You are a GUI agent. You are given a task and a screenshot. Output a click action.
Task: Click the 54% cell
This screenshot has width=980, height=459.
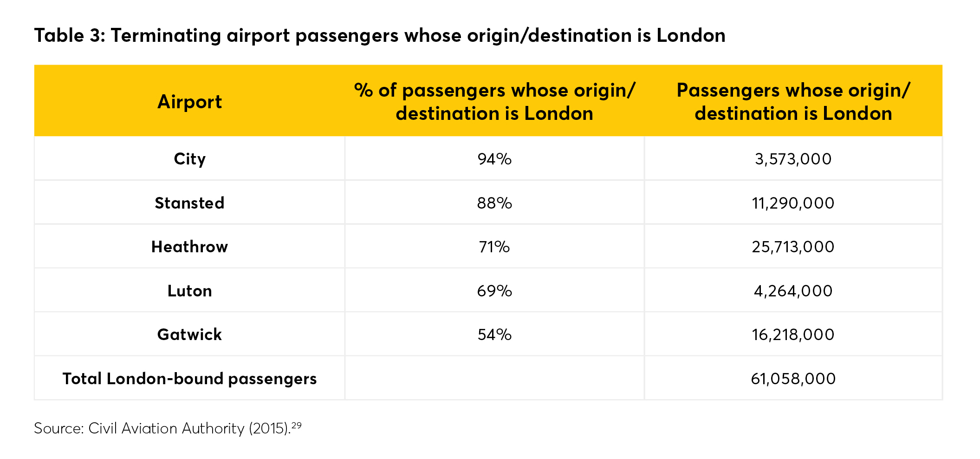tap(494, 334)
